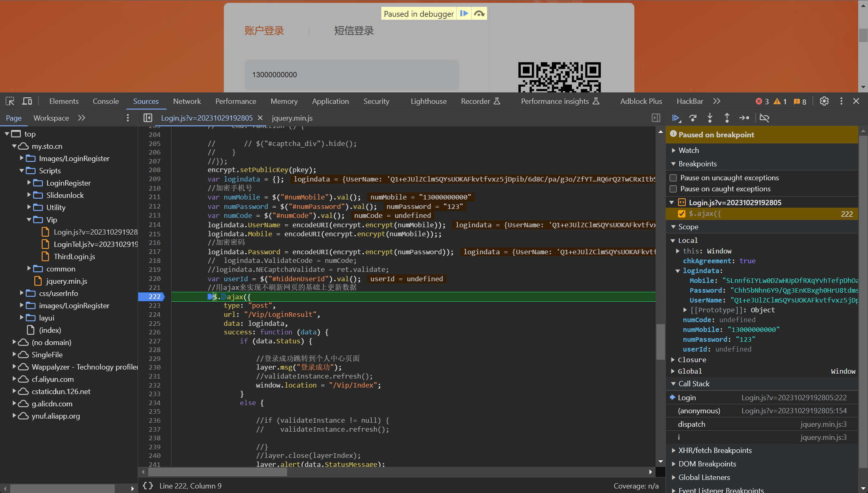The image size is (868, 493).
Task: Step over from the Paused in debugger overlay
Action: click(479, 13)
